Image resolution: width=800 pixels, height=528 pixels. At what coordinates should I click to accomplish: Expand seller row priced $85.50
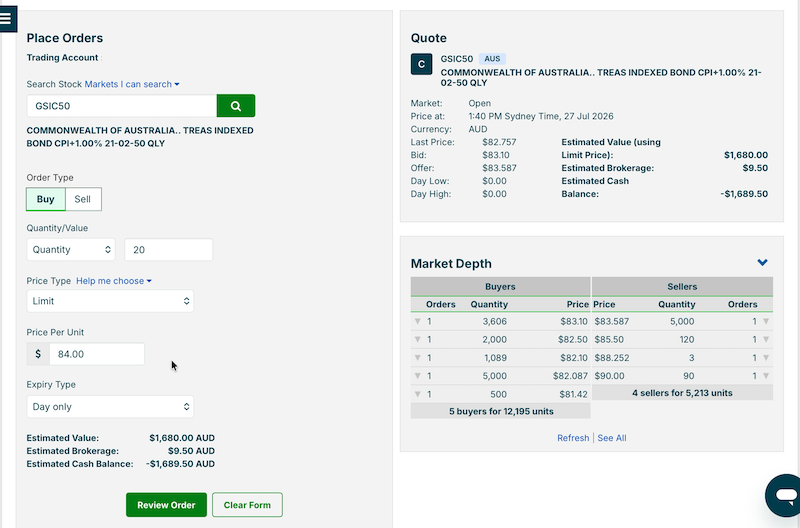click(x=766, y=339)
